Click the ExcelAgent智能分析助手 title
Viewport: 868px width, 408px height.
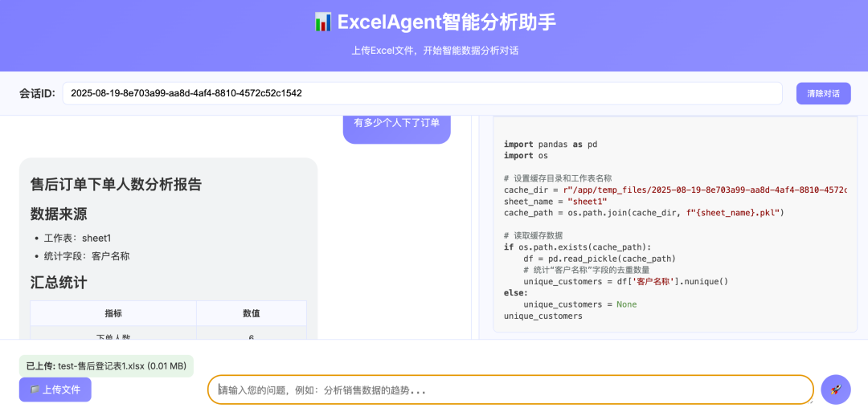(x=447, y=22)
